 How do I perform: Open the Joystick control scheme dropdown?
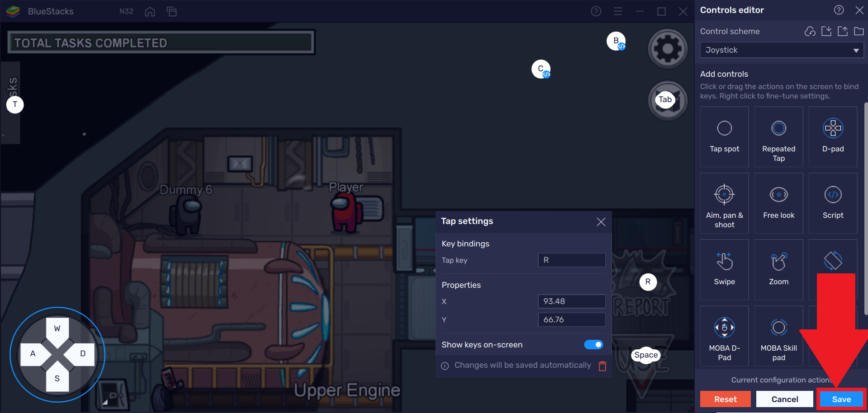782,50
